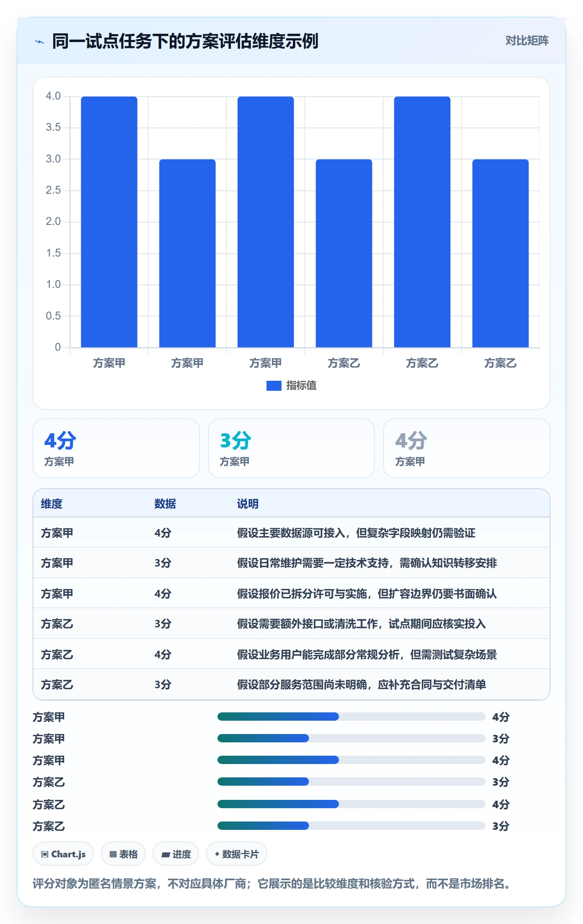Click the 维度 column header

pos(52,504)
